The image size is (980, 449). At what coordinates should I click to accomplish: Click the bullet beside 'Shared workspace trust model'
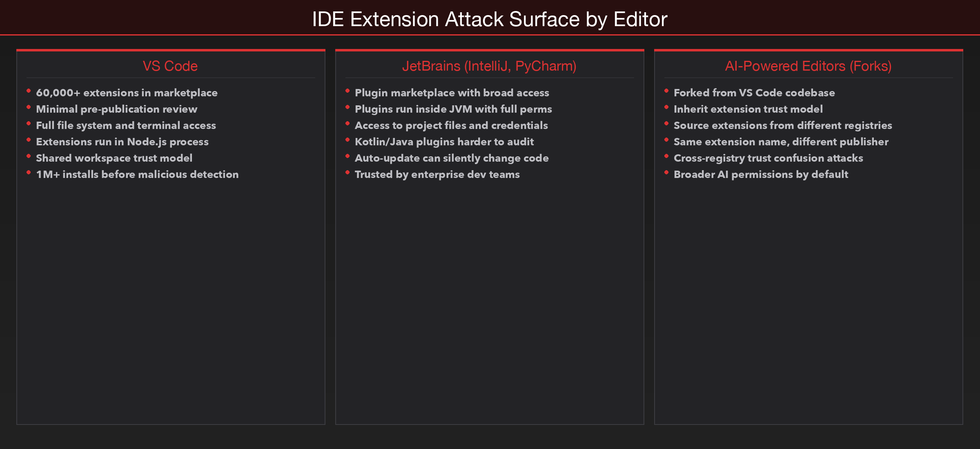28,156
